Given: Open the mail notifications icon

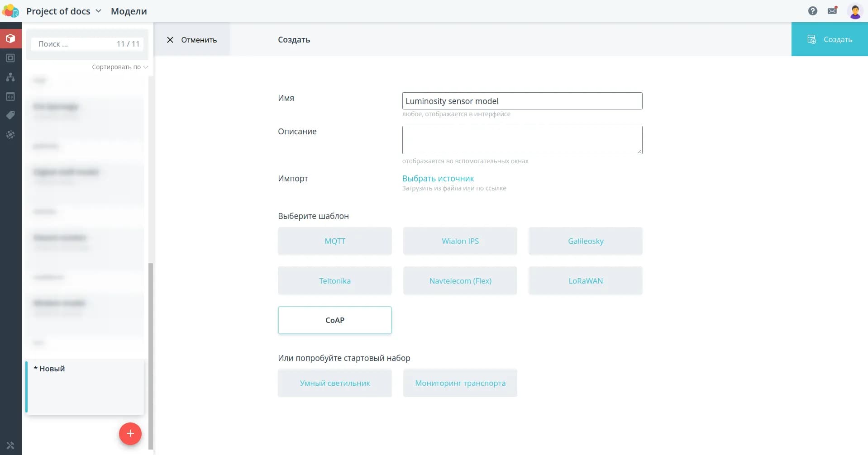Looking at the screenshot, I should coord(832,11).
